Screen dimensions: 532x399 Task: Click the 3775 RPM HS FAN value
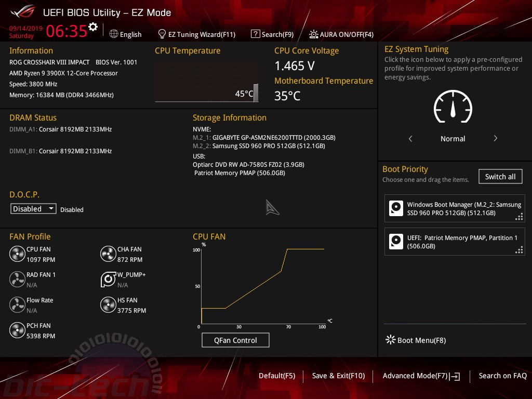131,311
